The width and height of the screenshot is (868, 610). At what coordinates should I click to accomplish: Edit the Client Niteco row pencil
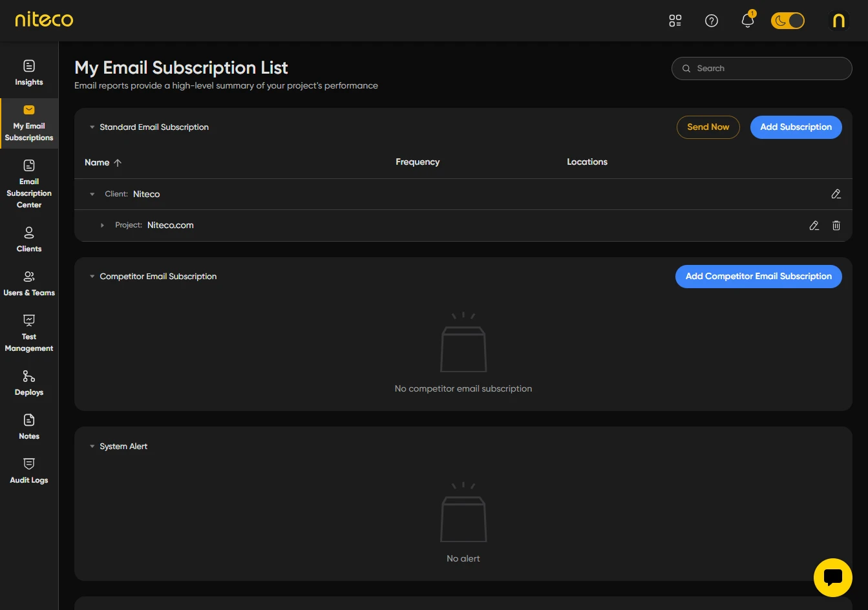tap(836, 195)
